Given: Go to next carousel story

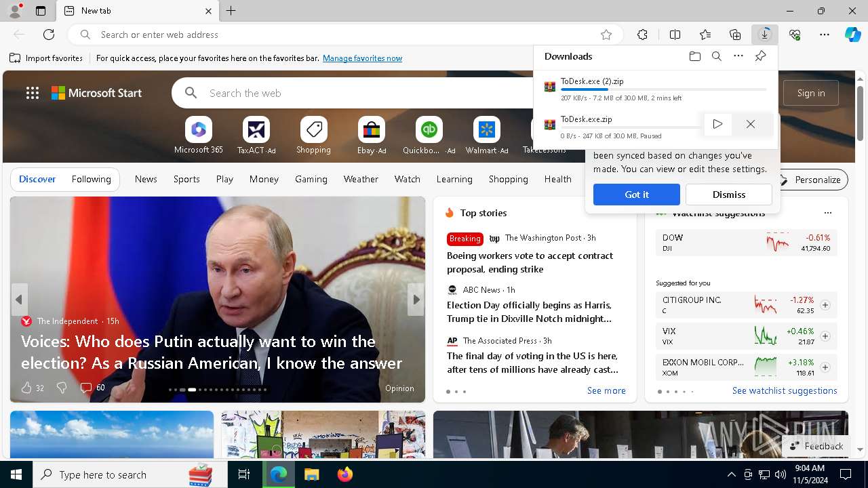Looking at the screenshot, I should pos(416,300).
